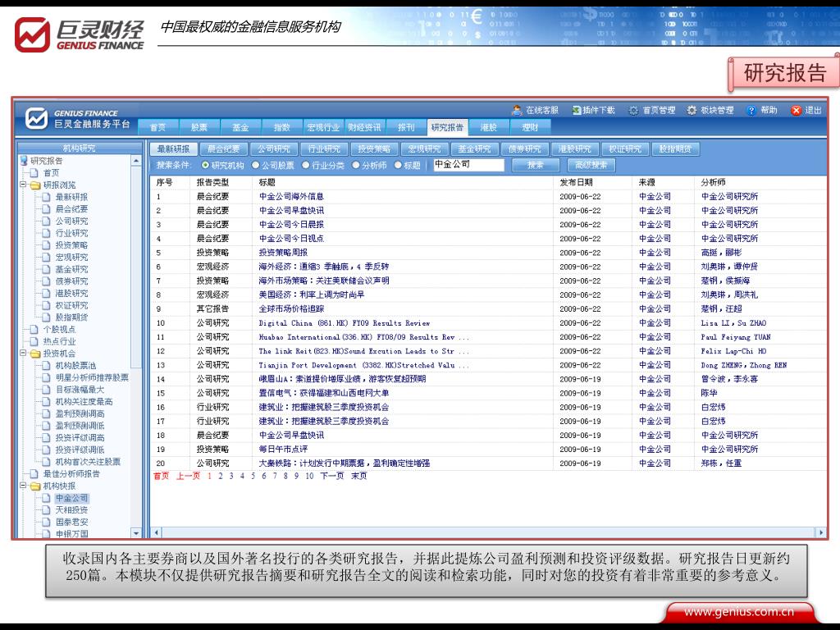The width and height of the screenshot is (840, 630).
Task: Visit www.genius.com.cn link
Action: 739,611
